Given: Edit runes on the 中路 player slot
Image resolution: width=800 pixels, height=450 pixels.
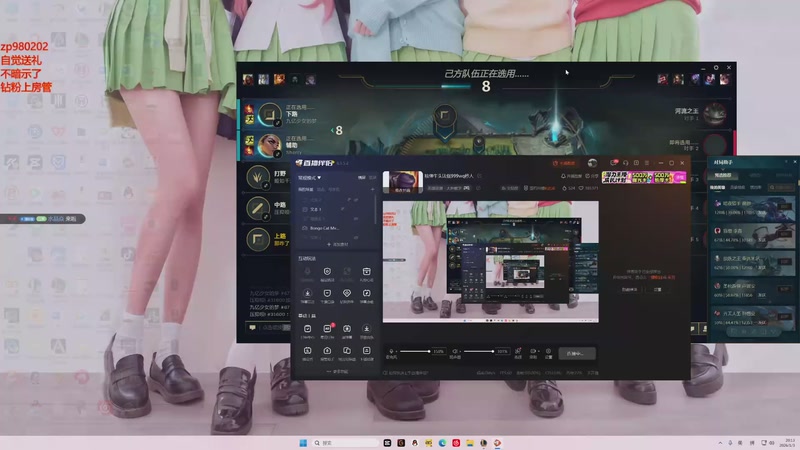Looking at the screenshot, I should point(265,217).
